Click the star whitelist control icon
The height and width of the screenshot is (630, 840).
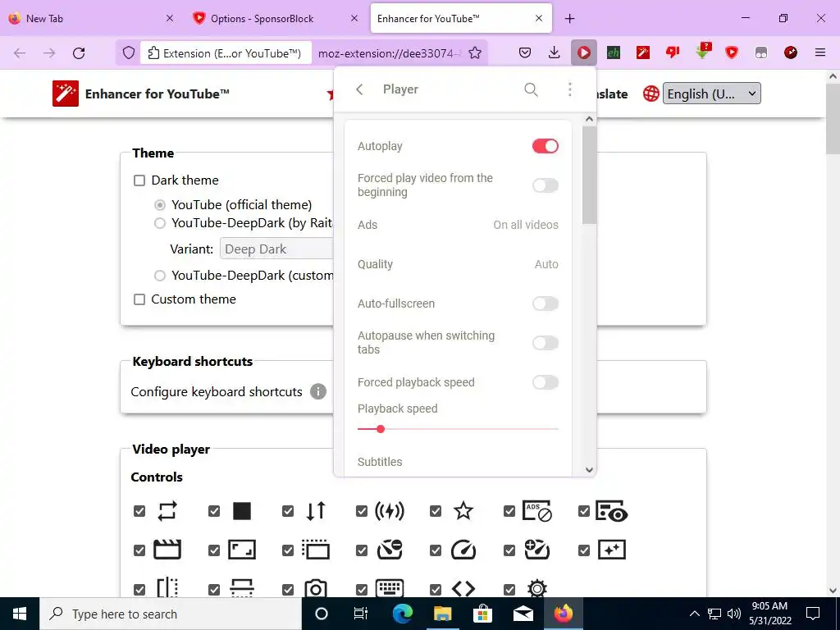click(463, 511)
